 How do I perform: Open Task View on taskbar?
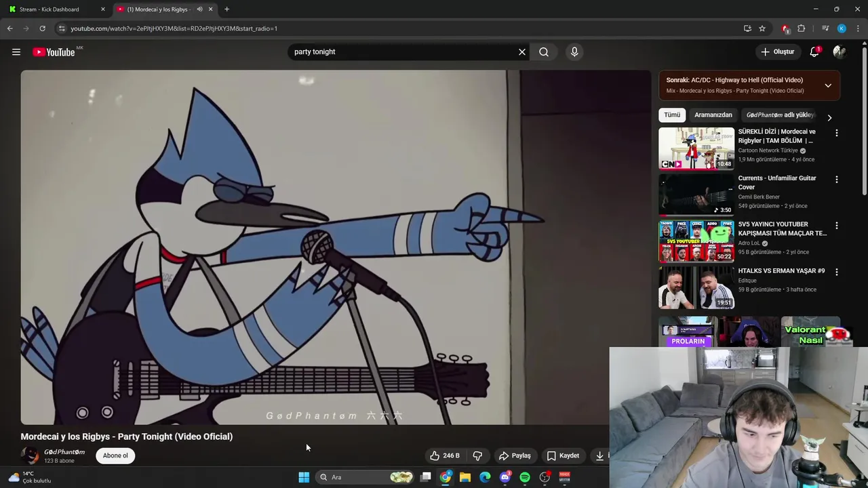[x=426, y=477]
